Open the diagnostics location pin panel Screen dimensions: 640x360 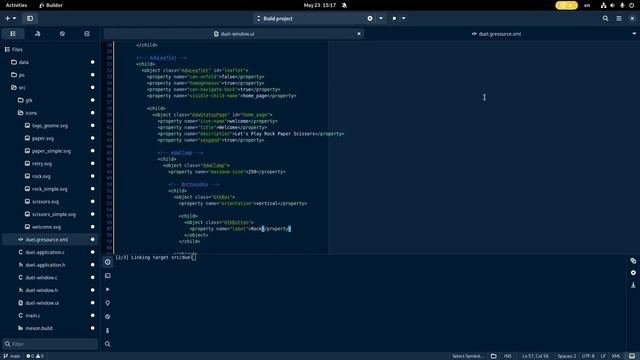click(x=108, y=303)
